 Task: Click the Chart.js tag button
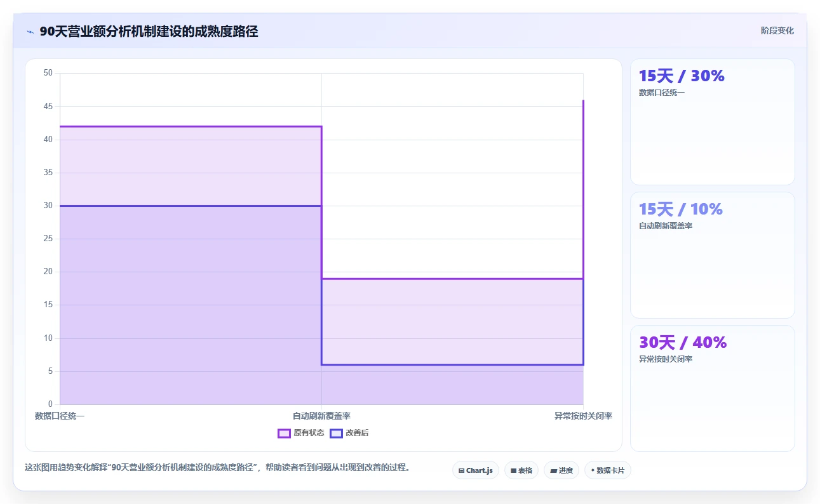tap(476, 470)
